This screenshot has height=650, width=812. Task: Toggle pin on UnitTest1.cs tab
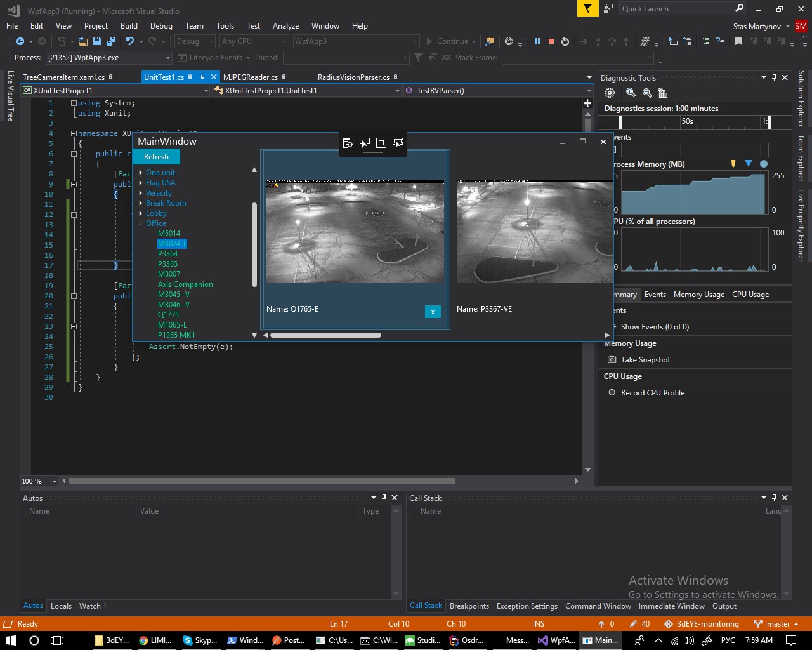[202, 77]
